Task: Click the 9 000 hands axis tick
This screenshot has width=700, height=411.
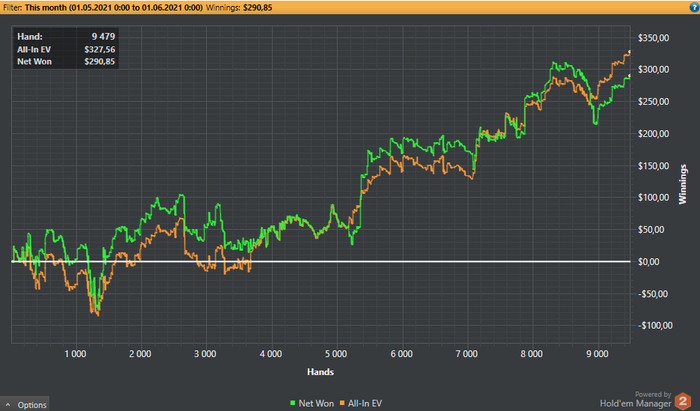Action: pos(597,354)
